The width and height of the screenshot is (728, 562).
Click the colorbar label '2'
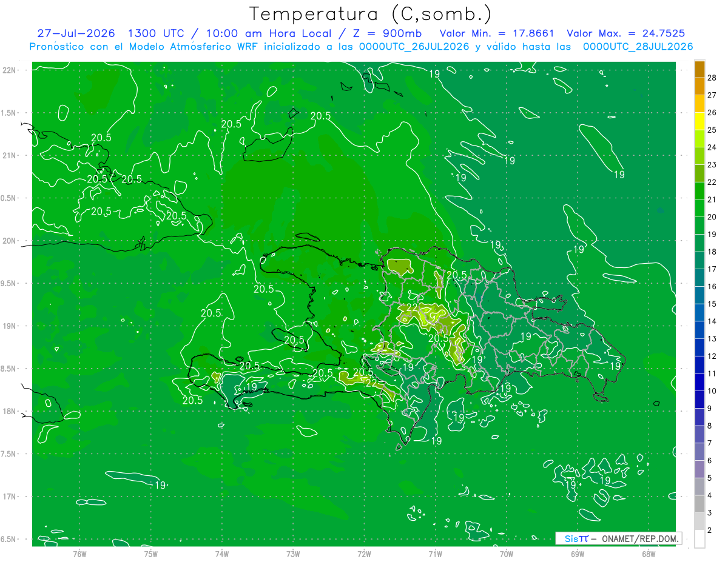[x=710, y=530]
